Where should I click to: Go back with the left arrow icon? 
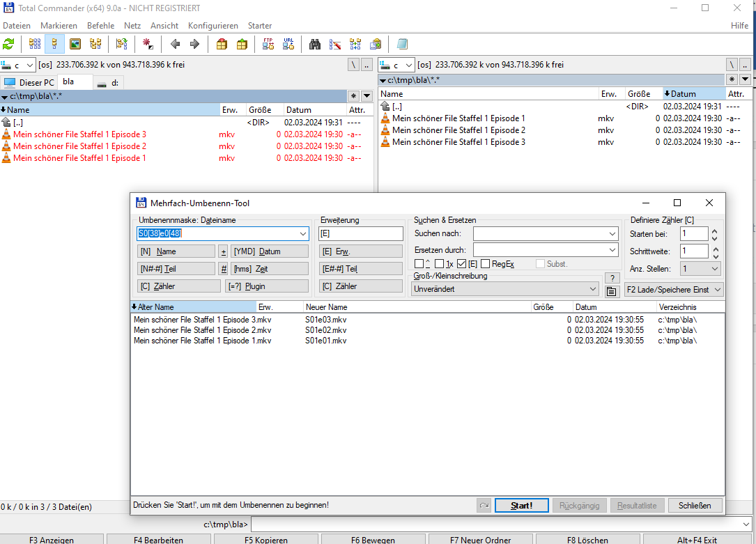click(x=175, y=45)
